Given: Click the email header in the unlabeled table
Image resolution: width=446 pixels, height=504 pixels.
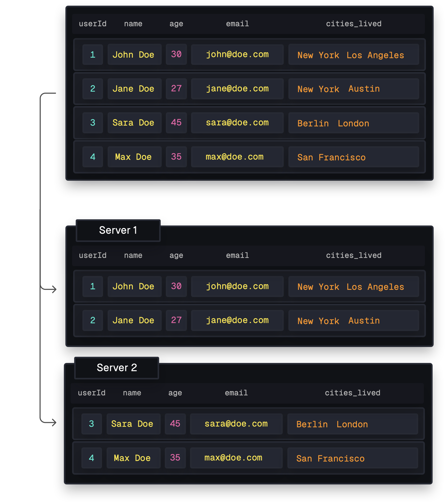Looking at the screenshot, I should tap(237, 24).
